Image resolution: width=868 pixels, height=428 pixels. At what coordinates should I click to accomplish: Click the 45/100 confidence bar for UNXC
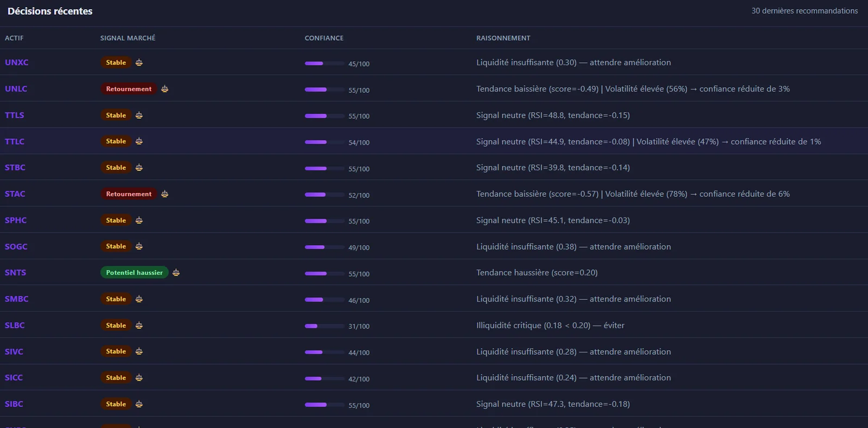(324, 63)
